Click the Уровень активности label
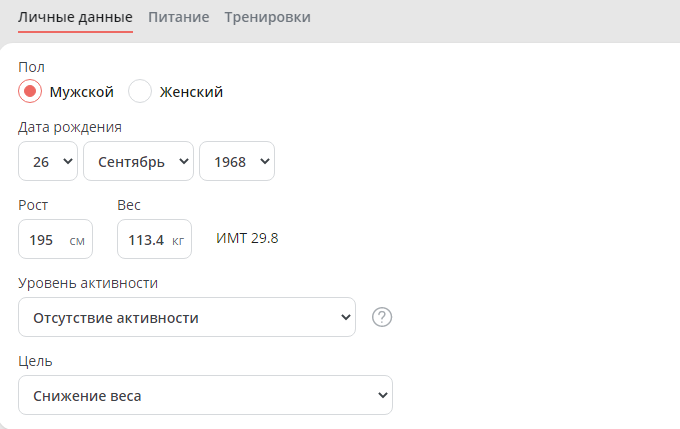 [88, 283]
